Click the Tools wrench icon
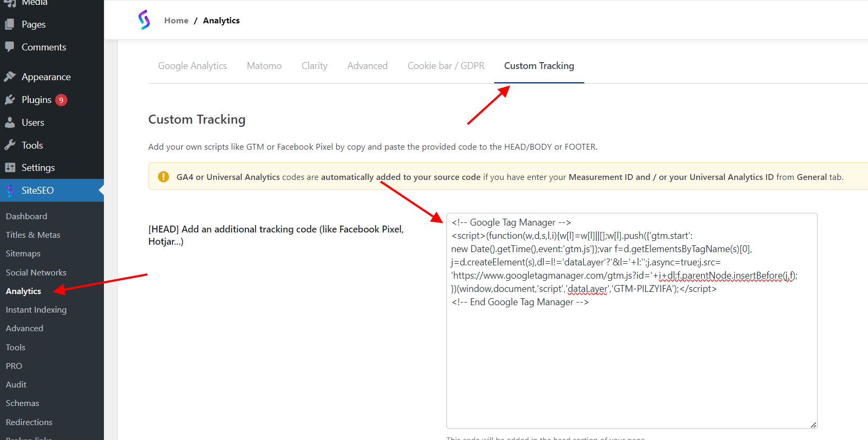The width and height of the screenshot is (868, 440). click(10, 145)
